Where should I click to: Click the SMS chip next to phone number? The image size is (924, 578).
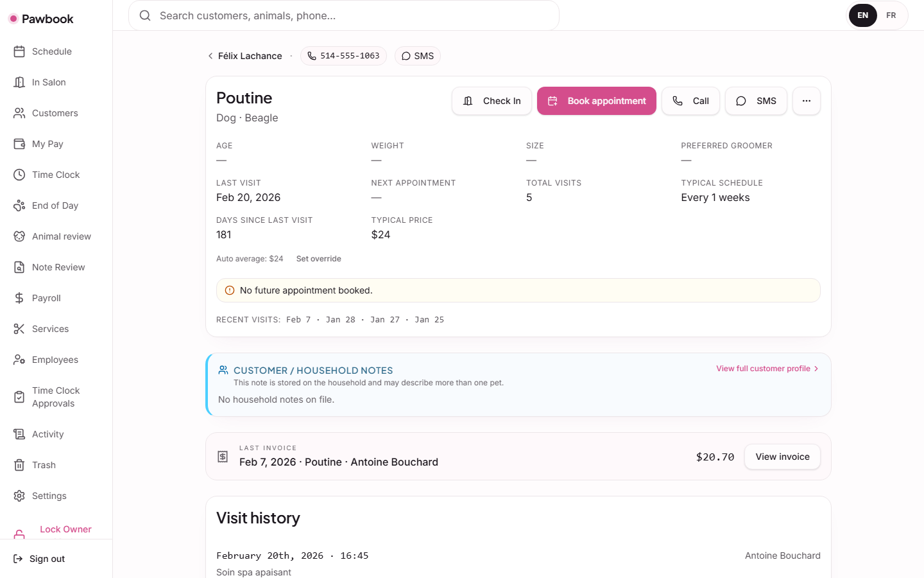coord(418,56)
